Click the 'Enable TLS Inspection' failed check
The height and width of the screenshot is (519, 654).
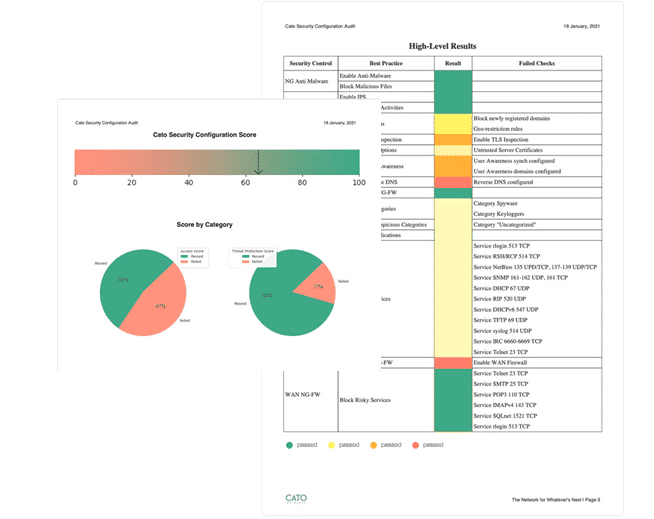tap(501, 140)
